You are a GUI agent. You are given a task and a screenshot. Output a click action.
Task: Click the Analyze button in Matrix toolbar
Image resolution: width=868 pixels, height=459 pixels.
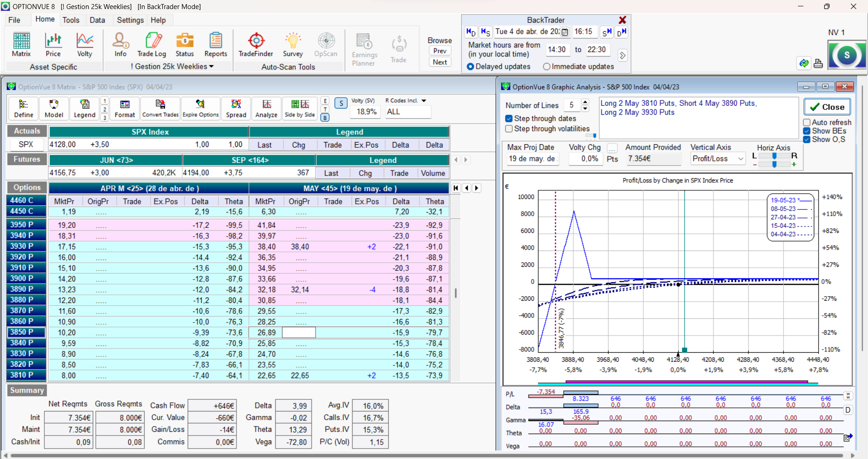pyautogui.click(x=266, y=109)
